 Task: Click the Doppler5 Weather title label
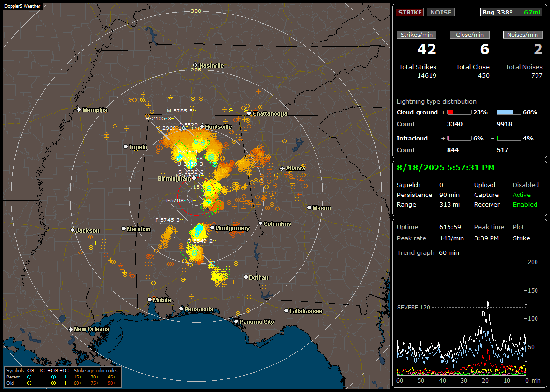(22, 6)
